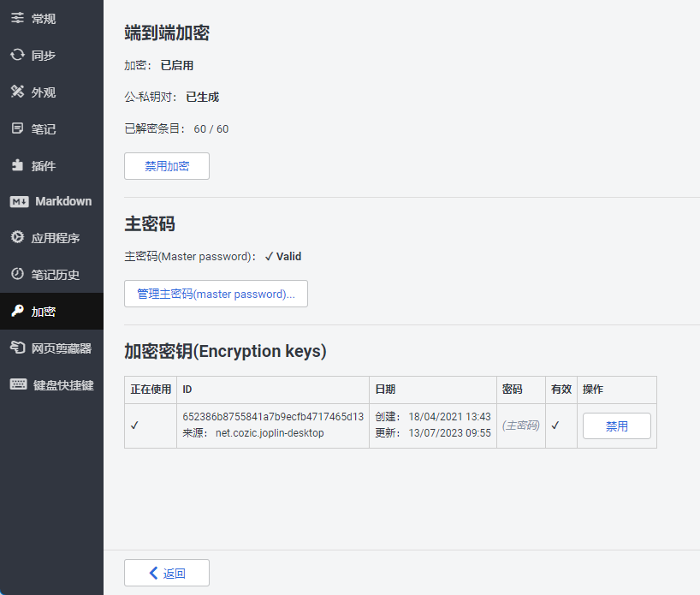Screen dimensions: 700x595
Task: Click the appearance tools icon beside 外观
Action: pos(17,91)
